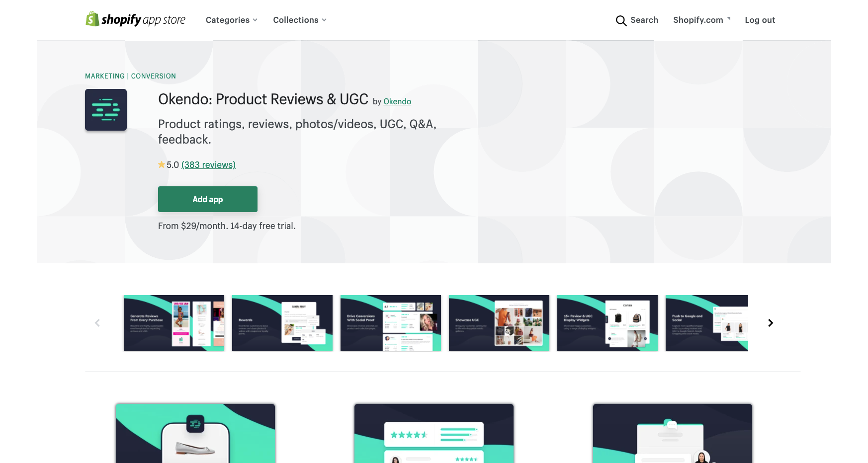
Task: Expand the Categories menu
Action: click(232, 20)
